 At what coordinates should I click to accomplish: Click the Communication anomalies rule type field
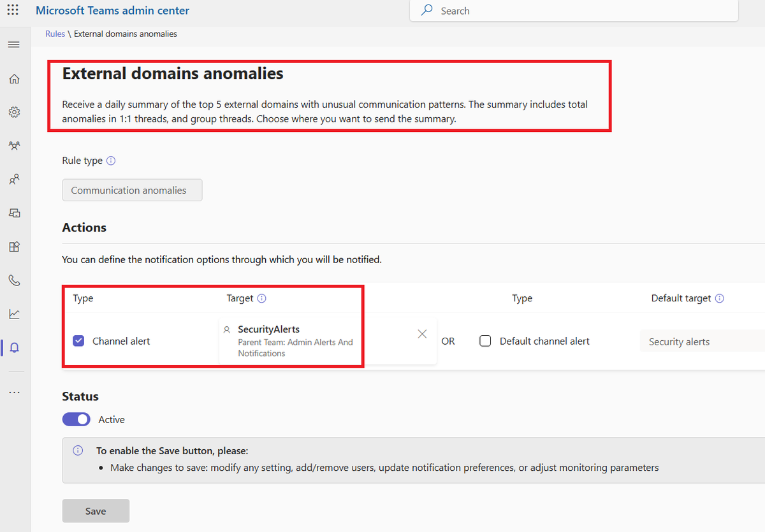pos(132,190)
